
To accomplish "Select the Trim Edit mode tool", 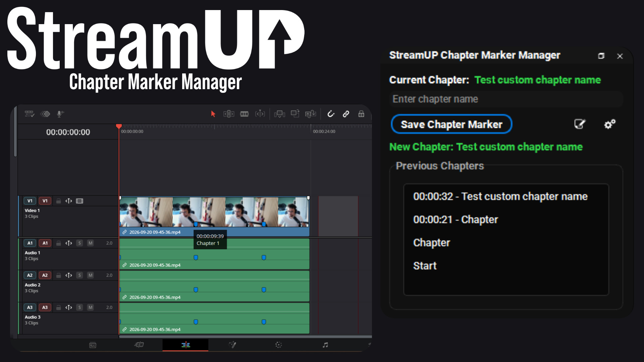I will (229, 114).
